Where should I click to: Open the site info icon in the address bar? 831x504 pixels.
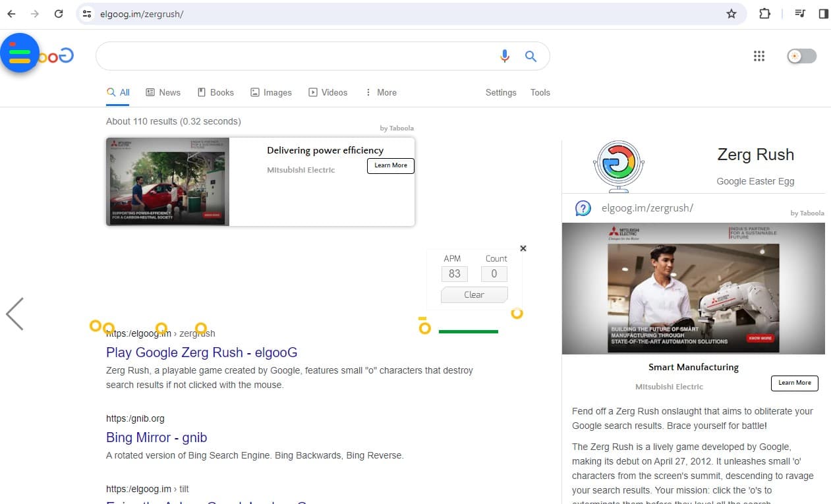click(87, 14)
